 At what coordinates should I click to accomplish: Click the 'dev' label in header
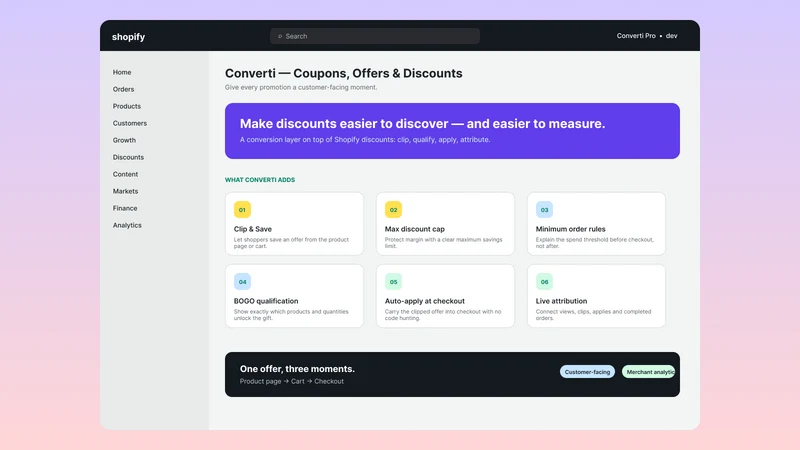(671, 36)
